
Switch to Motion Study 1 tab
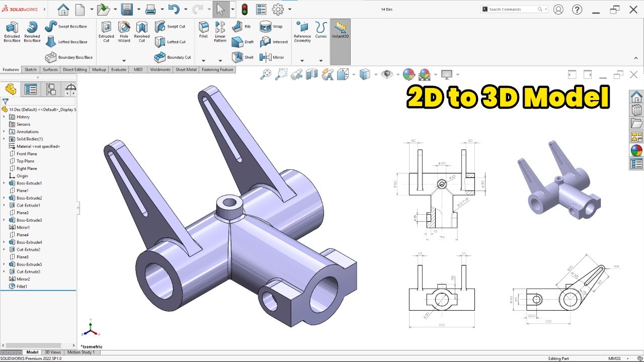[x=81, y=352]
